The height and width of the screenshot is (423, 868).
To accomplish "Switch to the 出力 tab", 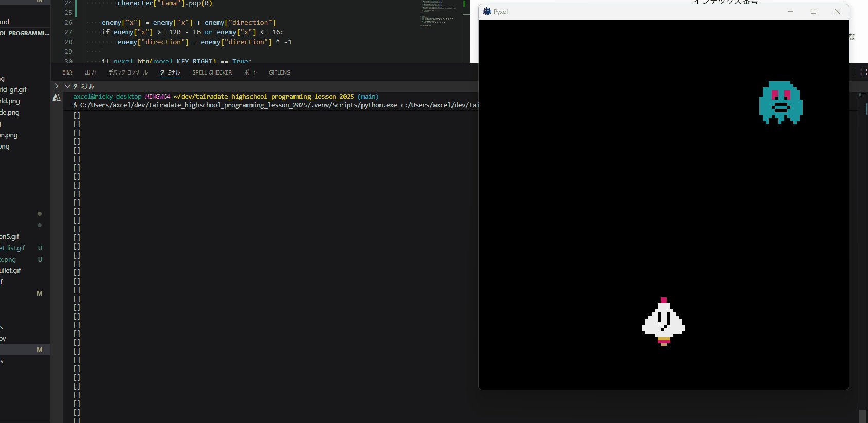I will tap(91, 72).
